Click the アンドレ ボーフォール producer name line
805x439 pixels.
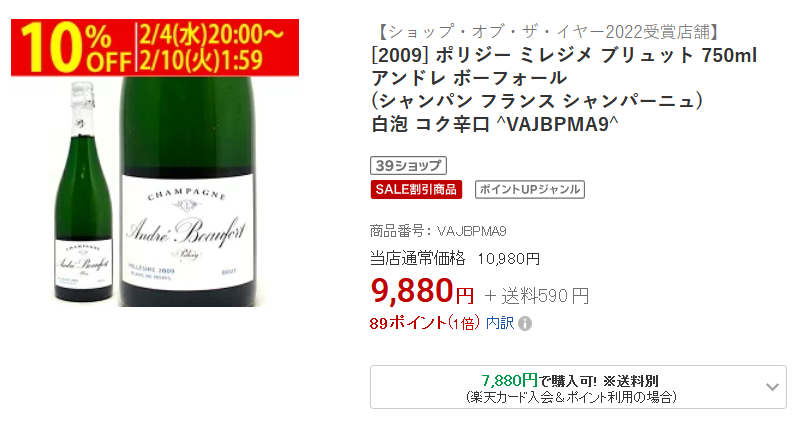pyautogui.click(x=469, y=78)
